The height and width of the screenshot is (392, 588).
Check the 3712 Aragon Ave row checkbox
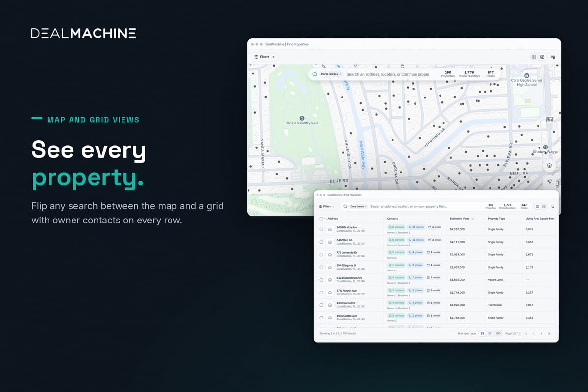(321, 293)
